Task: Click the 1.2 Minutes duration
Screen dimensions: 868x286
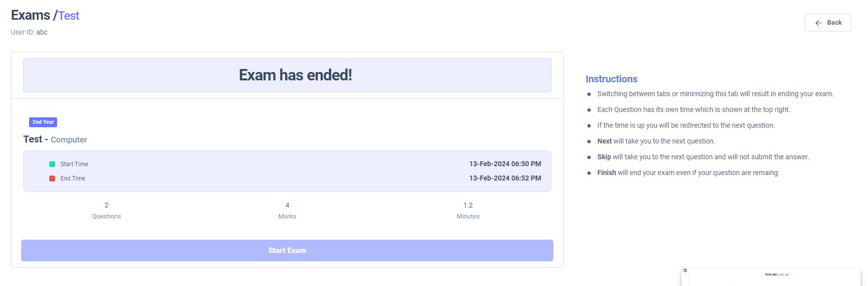Action: coord(468,210)
